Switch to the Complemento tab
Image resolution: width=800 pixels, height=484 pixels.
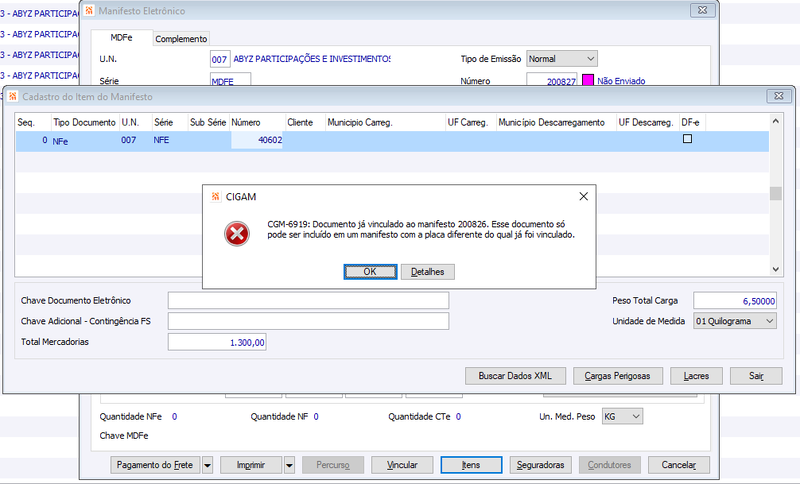pos(181,39)
